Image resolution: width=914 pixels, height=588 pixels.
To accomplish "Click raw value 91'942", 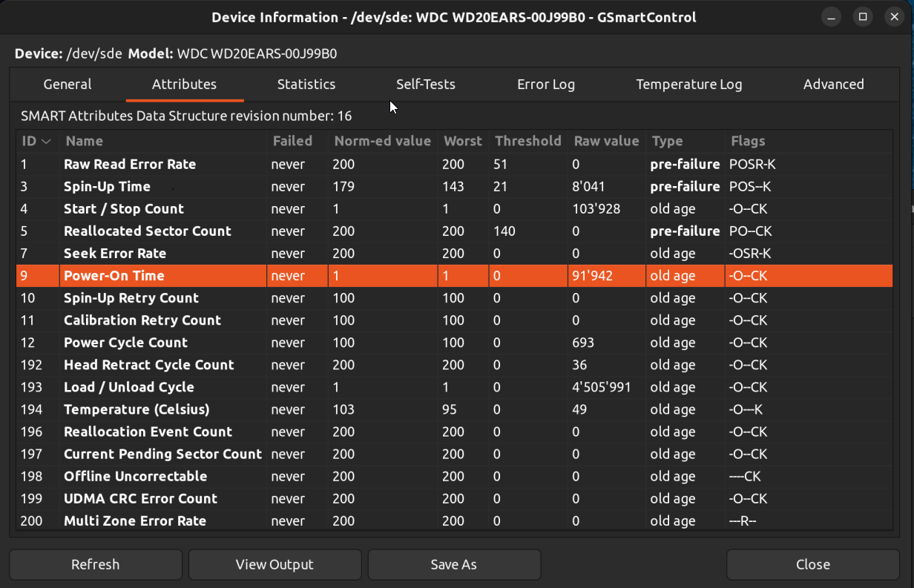I will [592, 276].
